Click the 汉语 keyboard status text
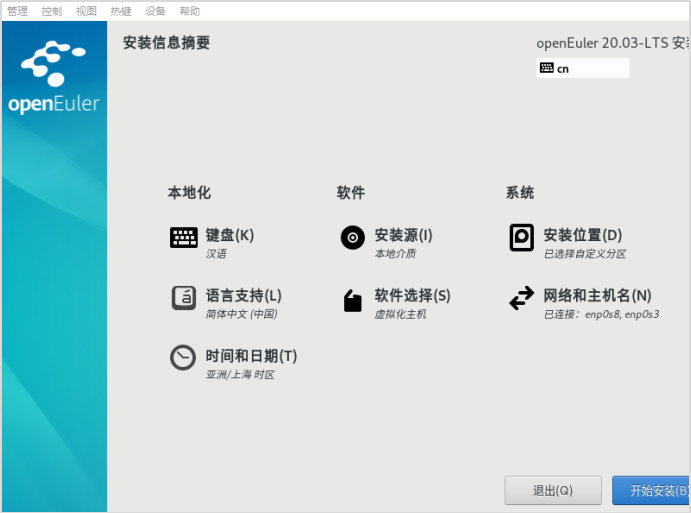This screenshot has width=691, height=513. point(216,254)
